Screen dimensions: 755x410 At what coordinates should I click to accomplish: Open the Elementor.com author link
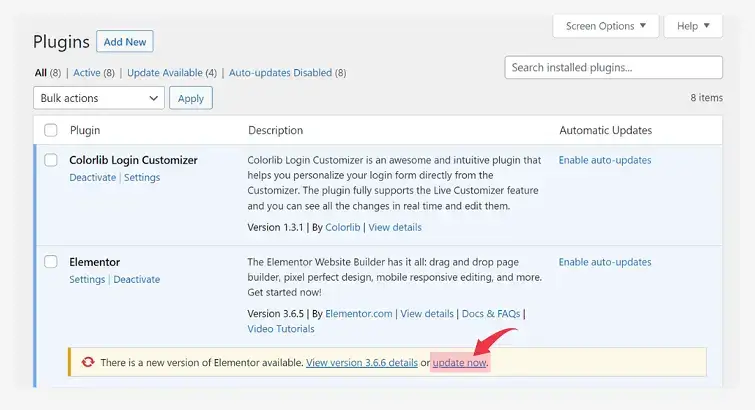pyautogui.click(x=359, y=314)
